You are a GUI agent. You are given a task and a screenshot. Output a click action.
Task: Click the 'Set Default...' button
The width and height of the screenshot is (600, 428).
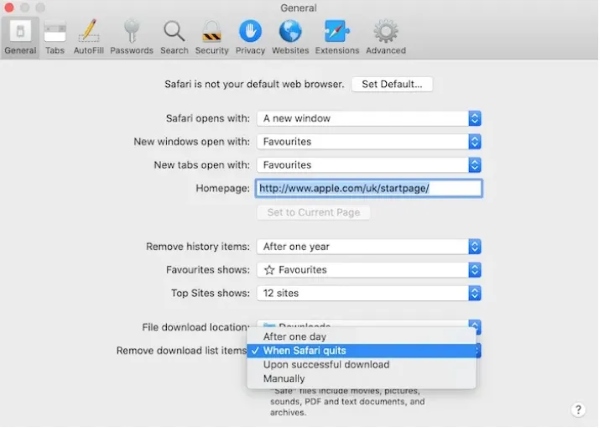coord(392,84)
